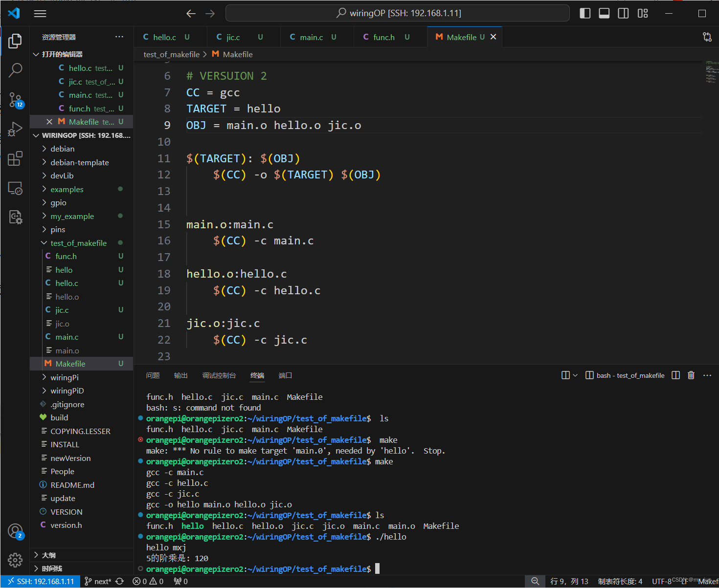The height and width of the screenshot is (588, 719).
Task: Click SSH: 192.168.1.11 remote indicator
Action: [40, 581]
